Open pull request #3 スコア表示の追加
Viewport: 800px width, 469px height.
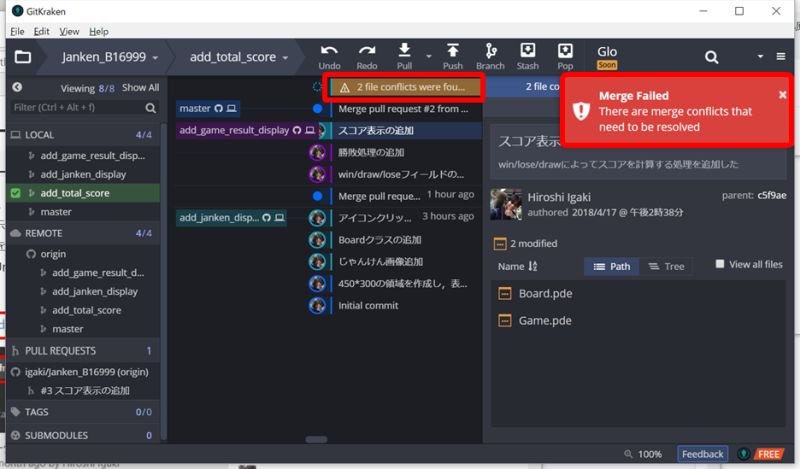(85, 390)
